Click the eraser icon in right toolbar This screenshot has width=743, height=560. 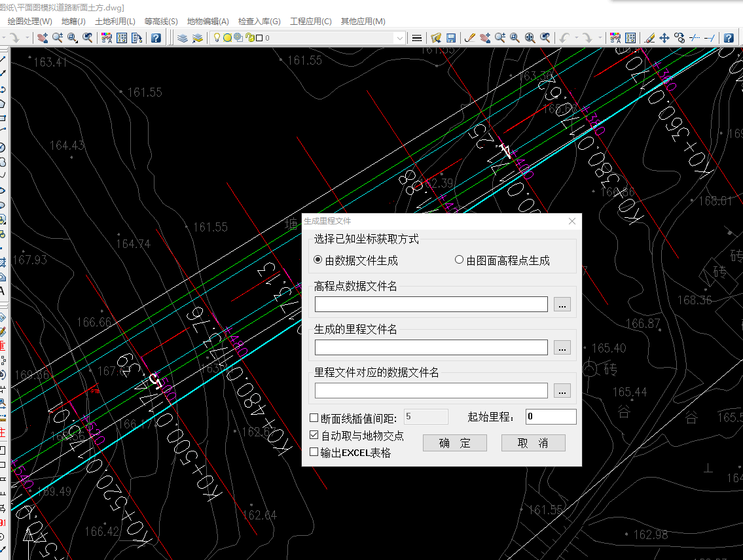(x=649, y=38)
